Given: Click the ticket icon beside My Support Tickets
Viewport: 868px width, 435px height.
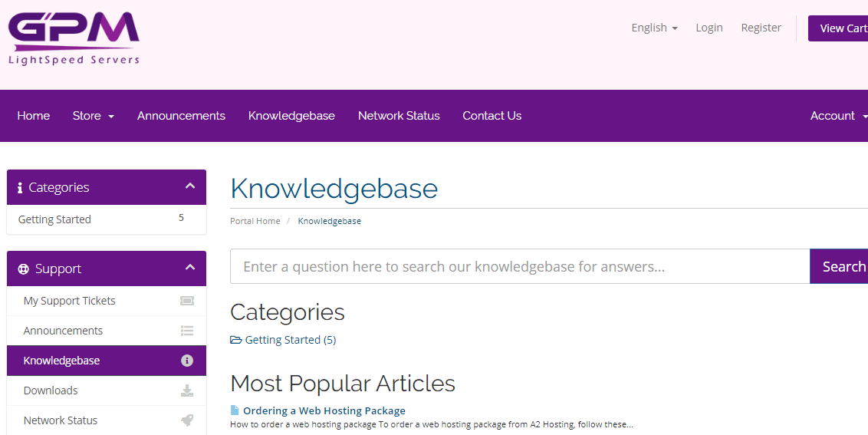Looking at the screenshot, I should pos(187,301).
